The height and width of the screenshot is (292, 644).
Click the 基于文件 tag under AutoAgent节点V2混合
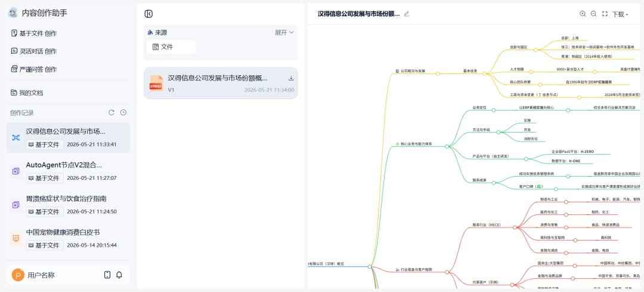coord(45,178)
